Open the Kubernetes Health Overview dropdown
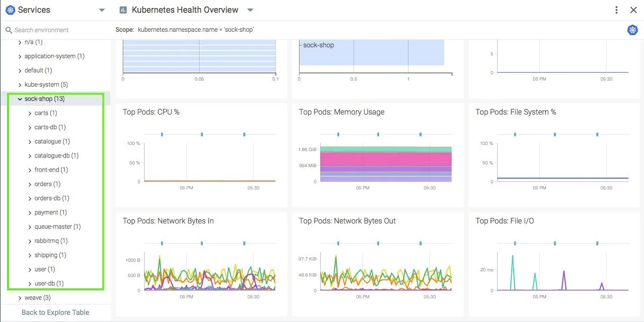 click(250, 10)
